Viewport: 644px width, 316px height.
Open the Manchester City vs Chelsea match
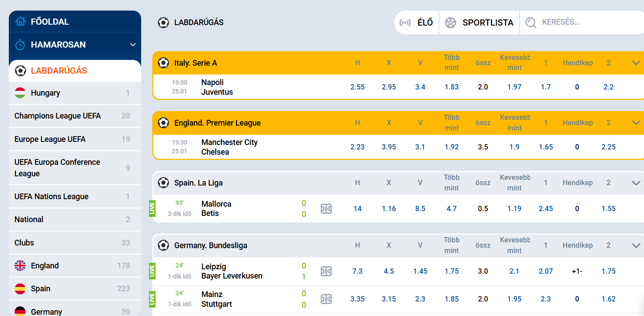click(x=229, y=147)
